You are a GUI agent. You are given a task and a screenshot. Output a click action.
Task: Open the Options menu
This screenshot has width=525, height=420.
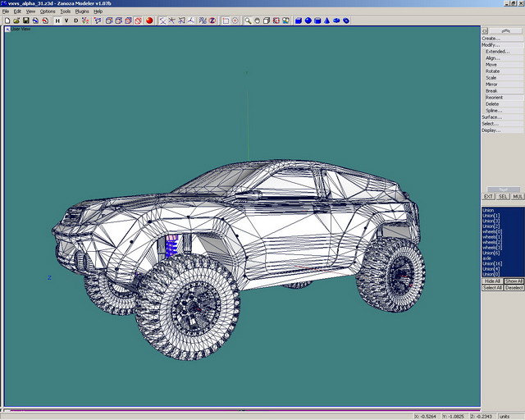pyautogui.click(x=48, y=11)
